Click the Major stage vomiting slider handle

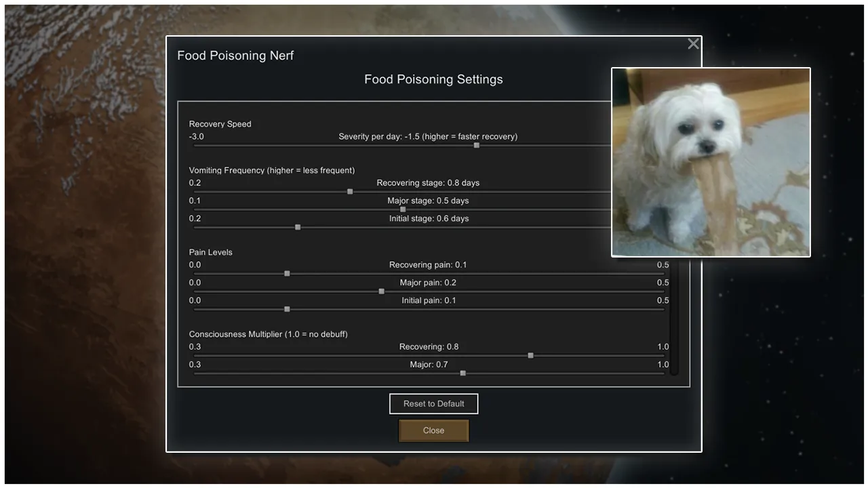point(403,209)
